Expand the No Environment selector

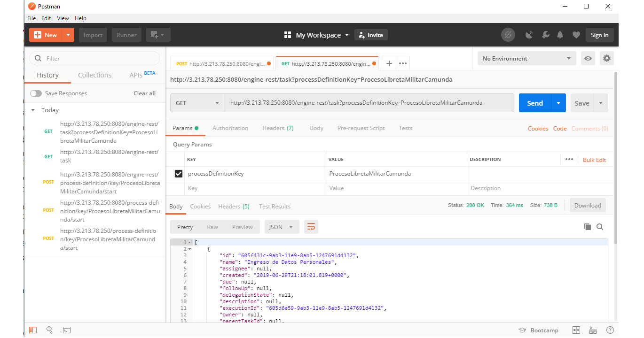526,59
